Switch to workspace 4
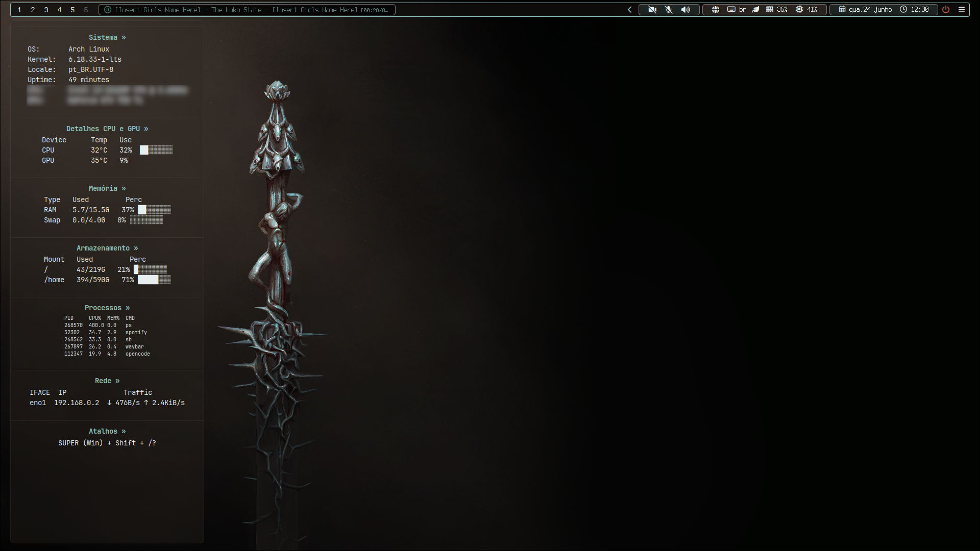Image resolution: width=980 pixels, height=551 pixels. [x=59, y=10]
